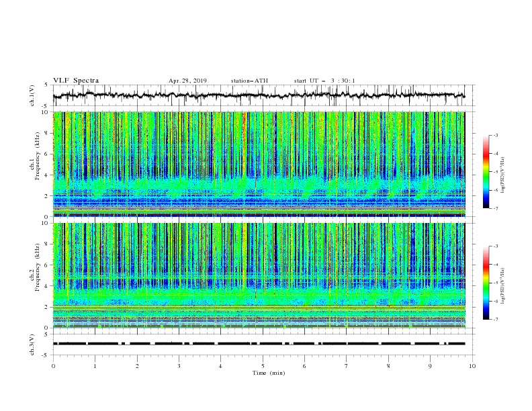Image resolution: width=532 pixels, height=411 pixels.
Task: Click the date "Apr. 28, 2019"
Action: [187, 81]
